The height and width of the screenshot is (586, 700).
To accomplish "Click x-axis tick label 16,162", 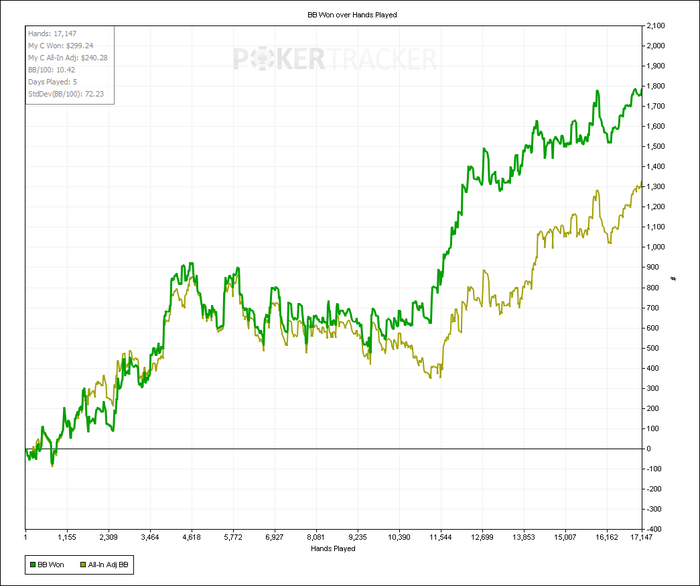I will click(x=607, y=537).
